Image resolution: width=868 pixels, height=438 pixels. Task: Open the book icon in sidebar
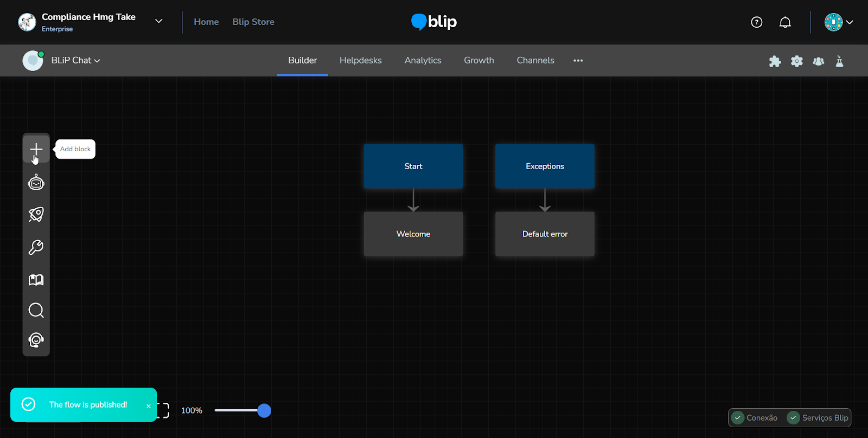tap(36, 280)
